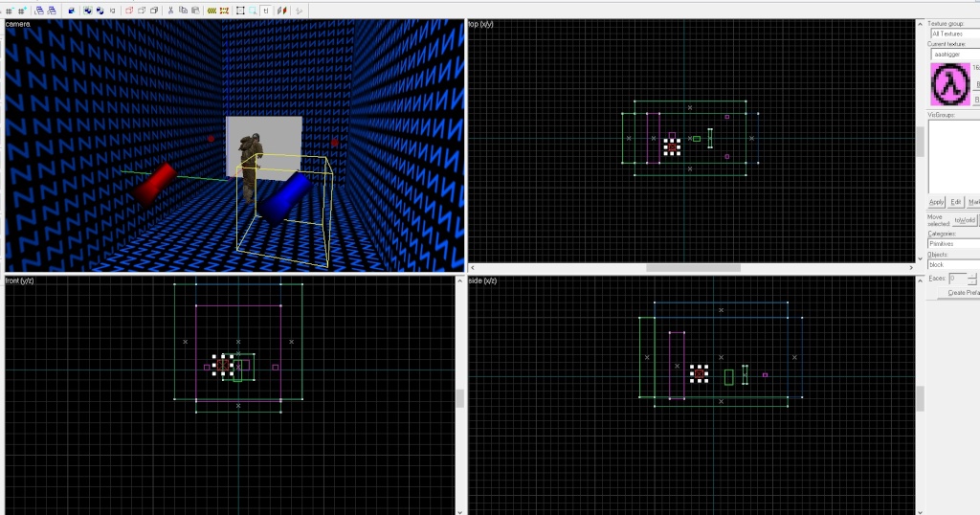Click the Run Map icon
Image resolution: width=980 pixels, height=515 pixels.
tap(299, 11)
